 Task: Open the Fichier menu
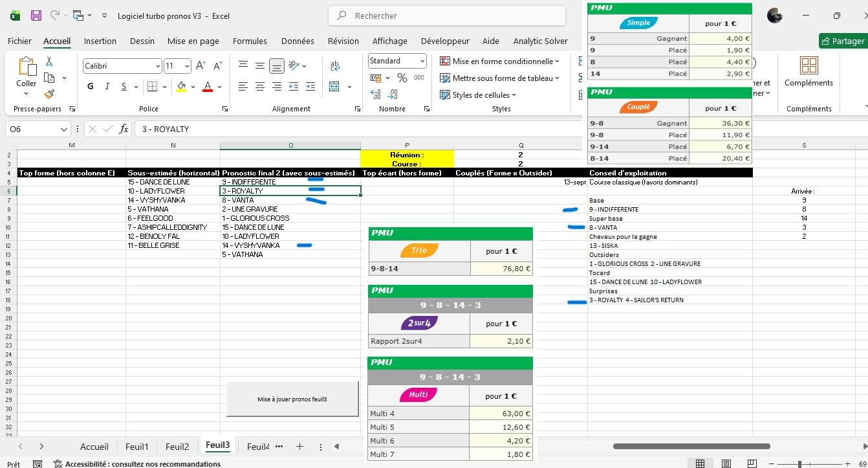click(x=19, y=41)
